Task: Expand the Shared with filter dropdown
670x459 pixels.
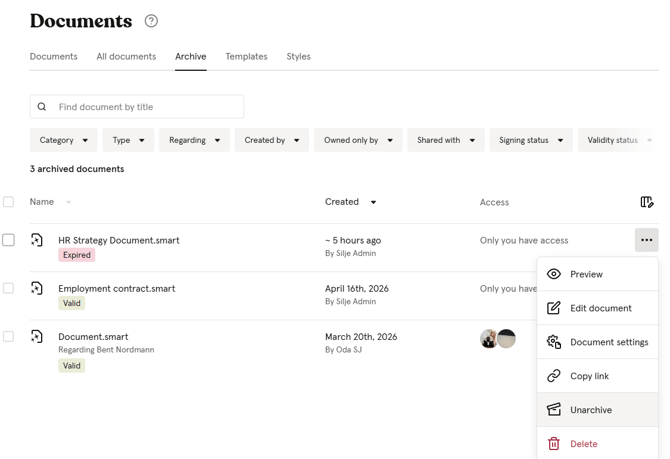Action: coord(446,140)
